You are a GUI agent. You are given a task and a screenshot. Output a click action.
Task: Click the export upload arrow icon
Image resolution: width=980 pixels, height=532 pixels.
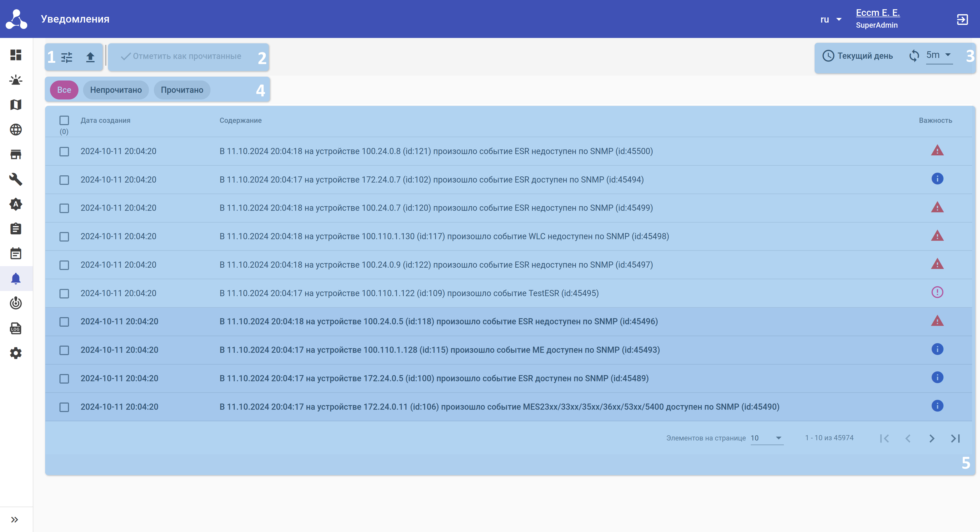point(90,57)
